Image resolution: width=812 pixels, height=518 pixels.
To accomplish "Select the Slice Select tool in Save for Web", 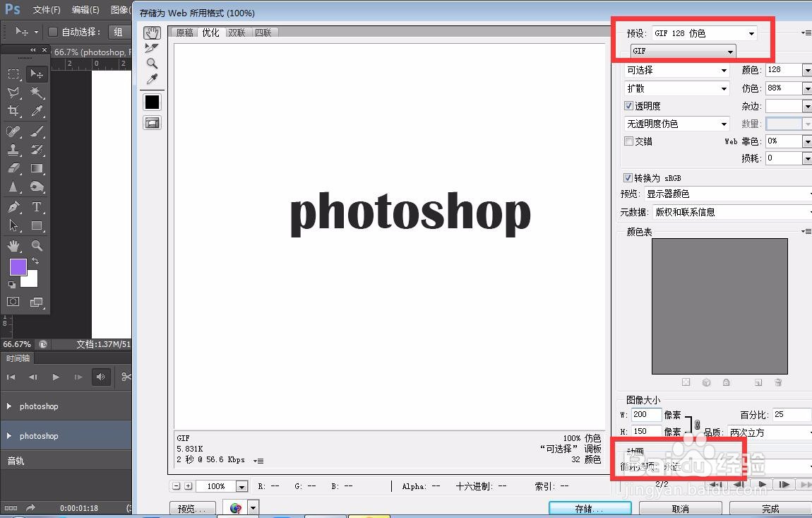I will [152, 48].
